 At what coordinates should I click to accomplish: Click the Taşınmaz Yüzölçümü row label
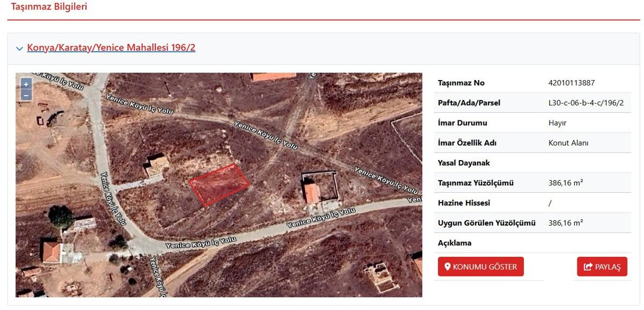pos(475,183)
